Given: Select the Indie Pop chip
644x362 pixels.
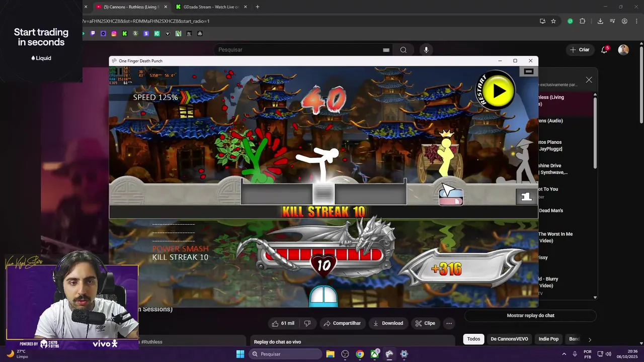Looking at the screenshot, I should point(548,339).
